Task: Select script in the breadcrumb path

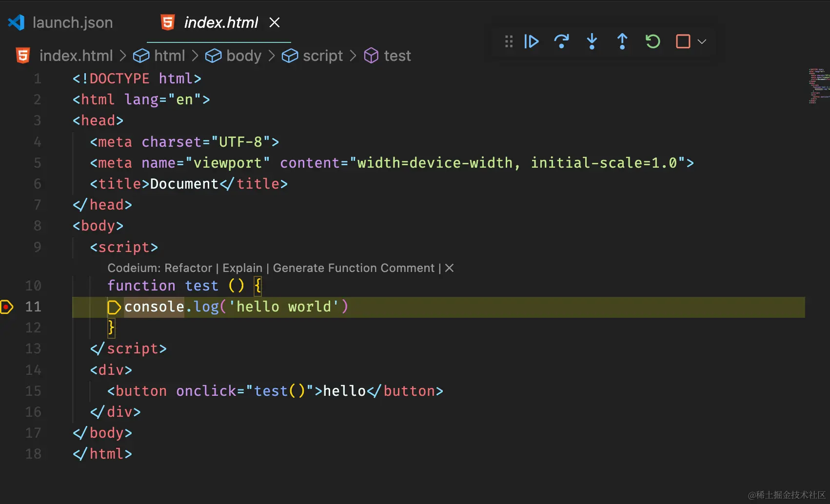Action: coord(323,56)
